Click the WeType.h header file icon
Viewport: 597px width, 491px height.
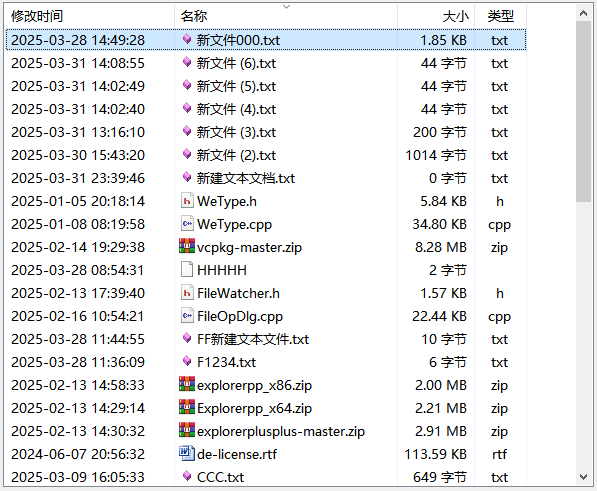point(187,201)
